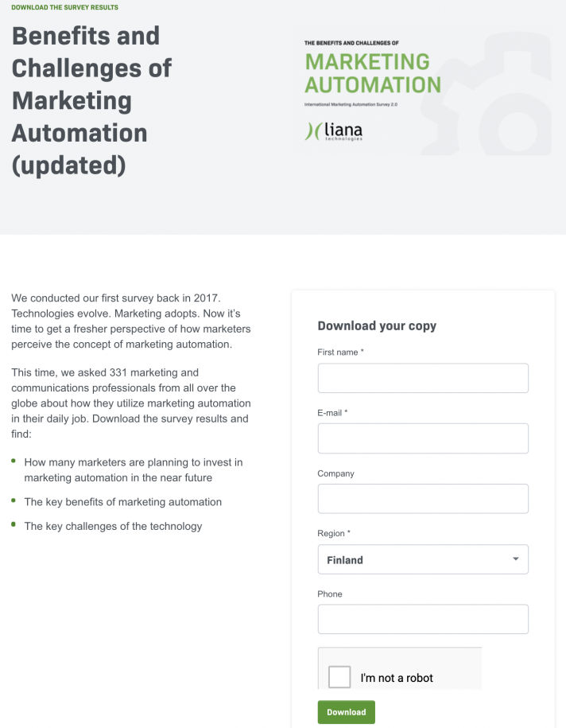Click the first green bullet point marker
This screenshot has width=566, height=728.
[x=14, y=461]
